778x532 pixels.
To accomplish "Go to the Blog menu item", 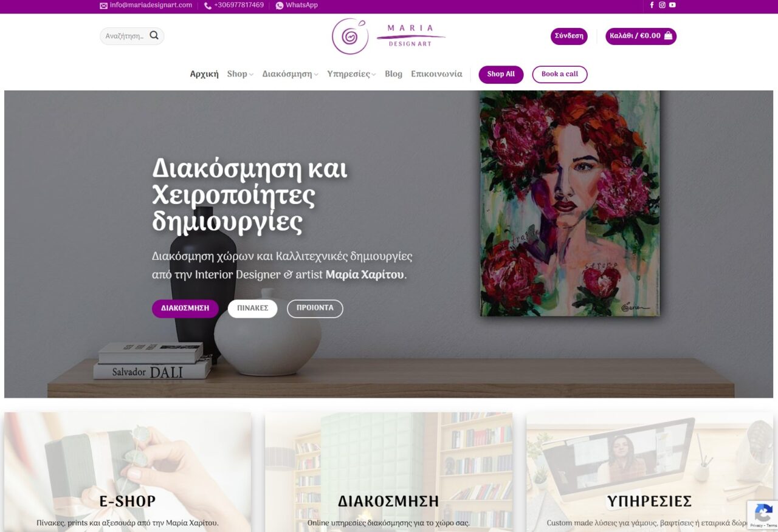I will click(393, 74).
